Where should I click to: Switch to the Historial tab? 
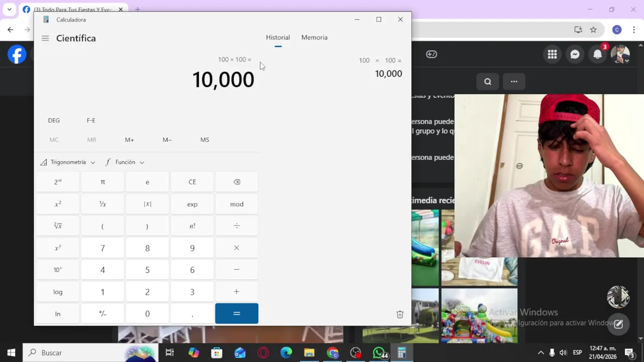pos(278,38)
